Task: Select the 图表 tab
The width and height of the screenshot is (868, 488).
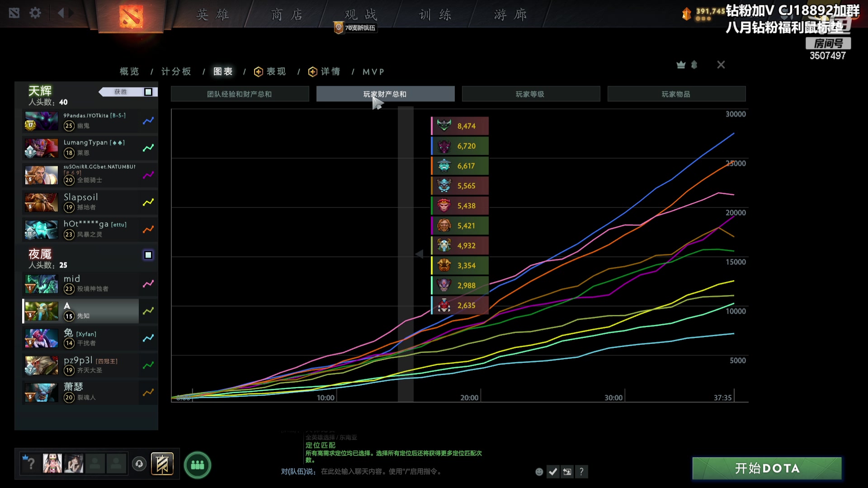Action: 223,71
